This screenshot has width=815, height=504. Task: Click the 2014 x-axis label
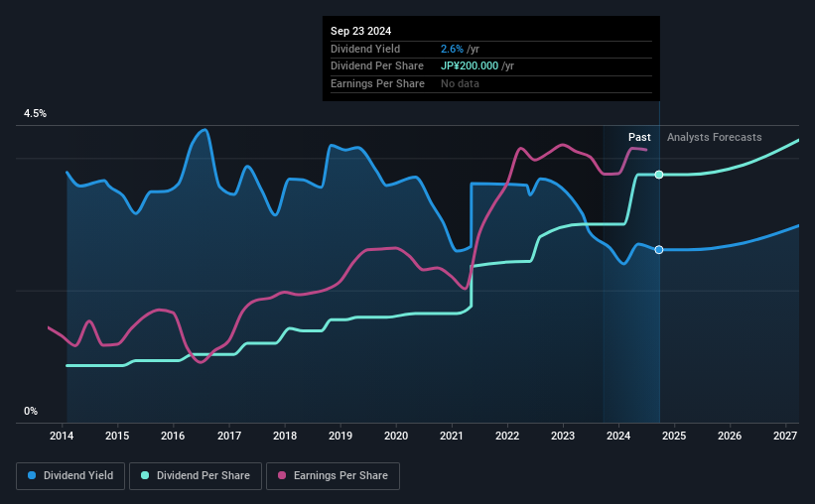coord(62,436)
